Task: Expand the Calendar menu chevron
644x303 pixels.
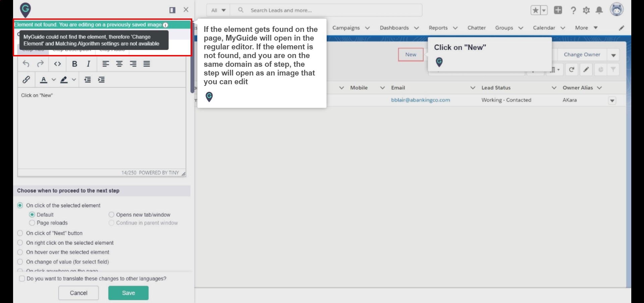Action: [x=563, y=28]
